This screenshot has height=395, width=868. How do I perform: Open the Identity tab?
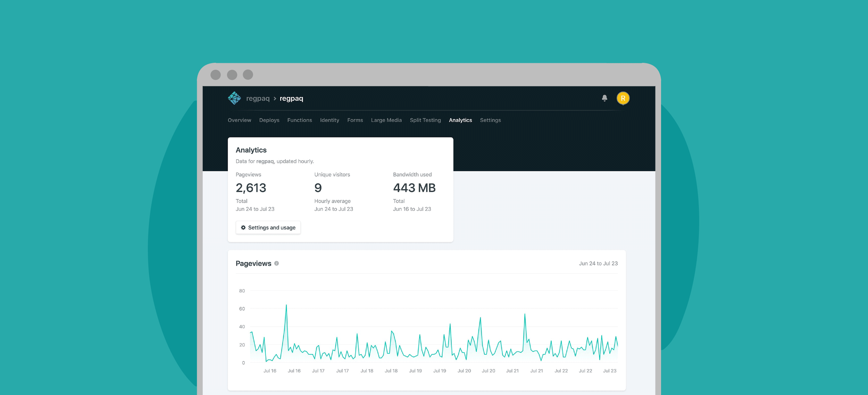[329, 120]
